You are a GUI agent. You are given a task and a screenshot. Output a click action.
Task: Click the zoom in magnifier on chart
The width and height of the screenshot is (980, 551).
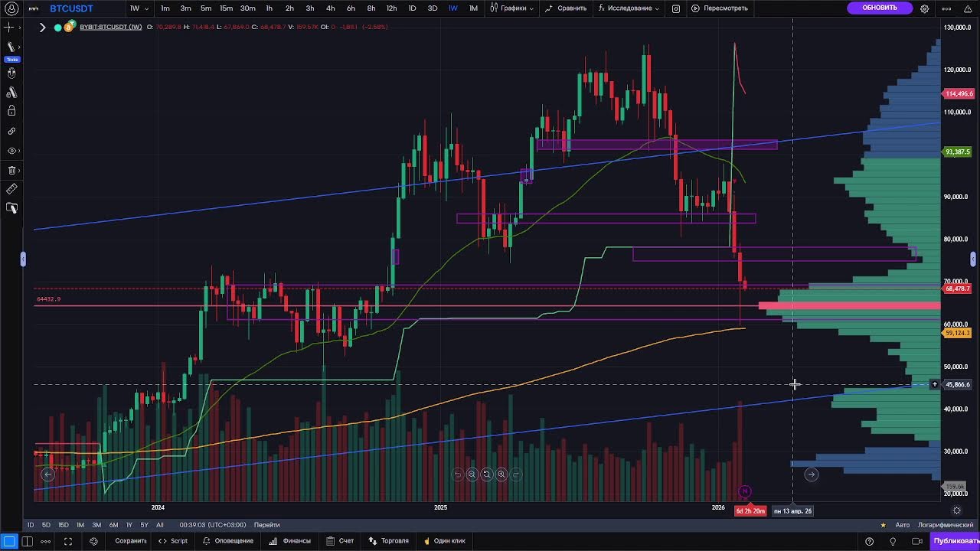(x=501, y=474)
